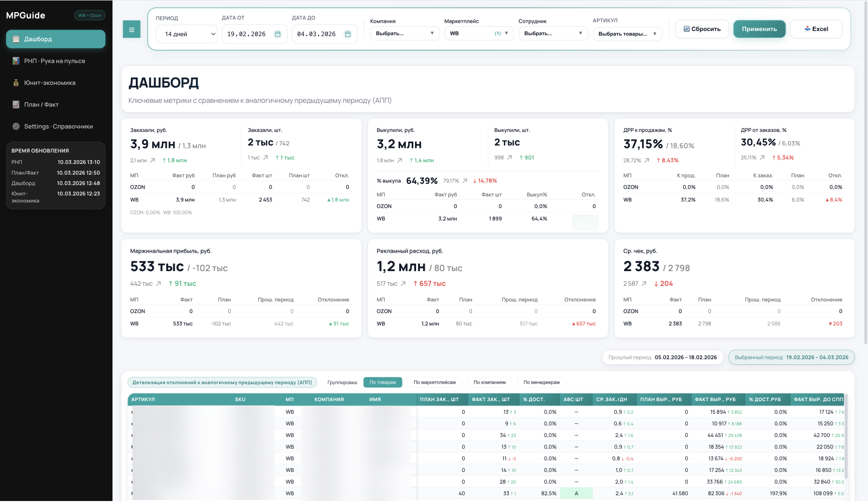Open calendar picker for Дата от

click(278, 34)
